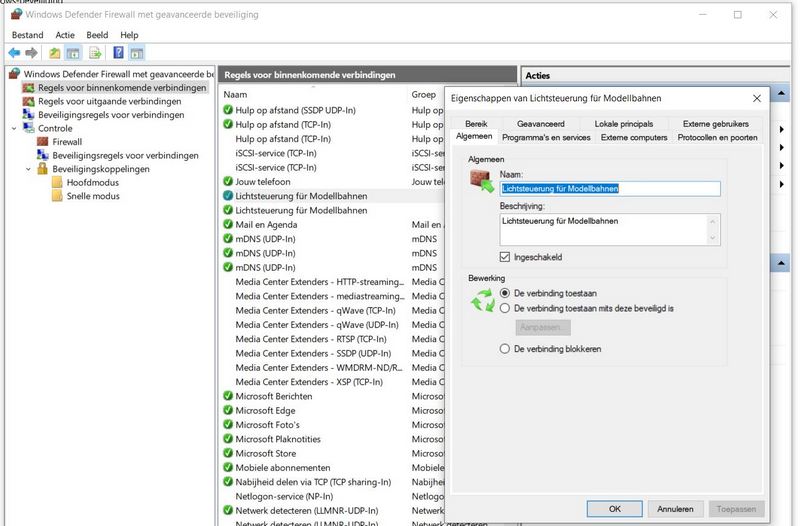This screenshot has height=526, width=800.
Task: Click green check icon of Hulp op afstand (SSDP UDP-In)
Action: point(228,110)
